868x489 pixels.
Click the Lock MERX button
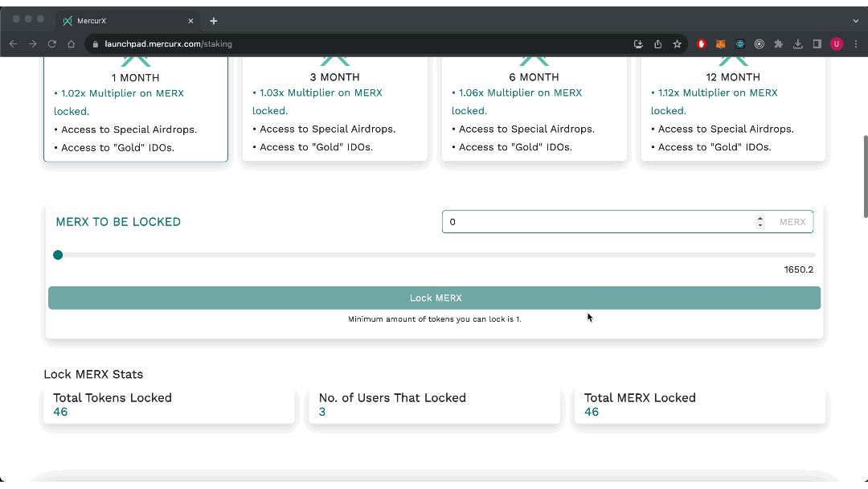(435, 298)
